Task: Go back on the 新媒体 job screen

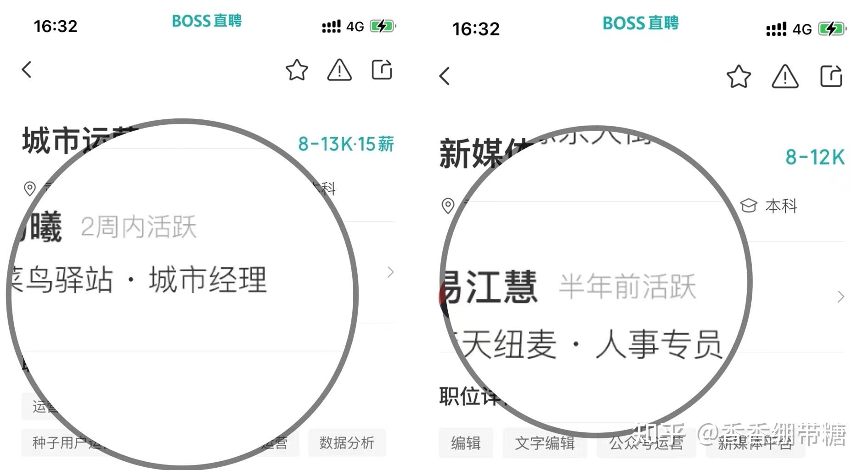Action: (x=444, y=76)
